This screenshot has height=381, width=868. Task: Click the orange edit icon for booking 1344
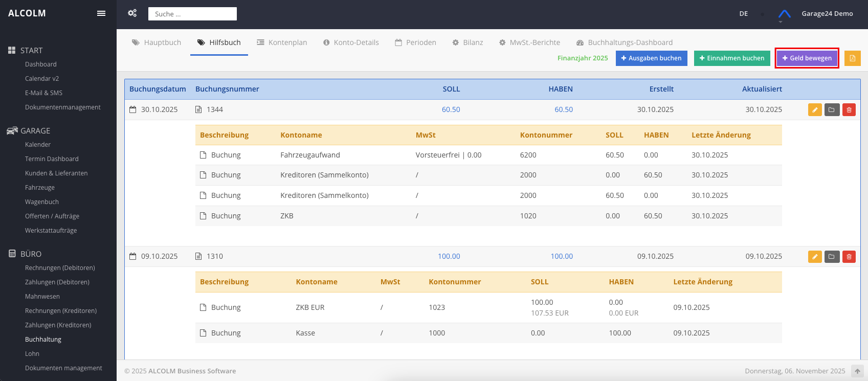coord(815,110)
